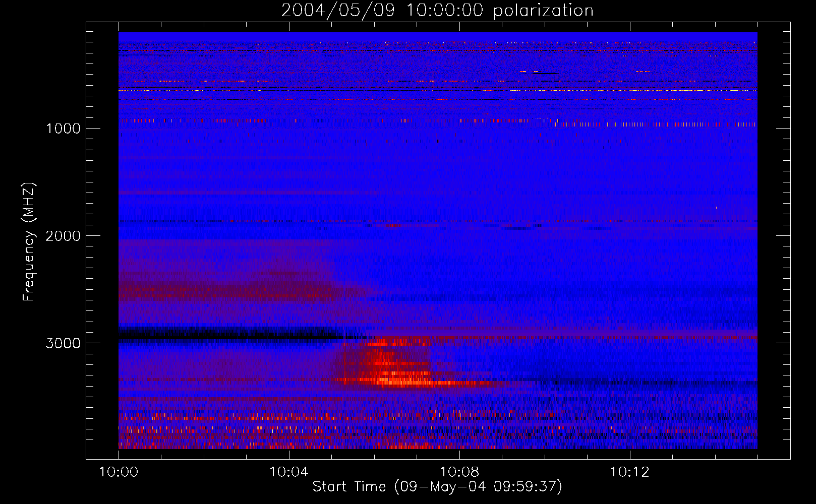Viewport: 816px width, 504px height.
Task: Click the '2000' frequency tick label
Action: point(63,236)
